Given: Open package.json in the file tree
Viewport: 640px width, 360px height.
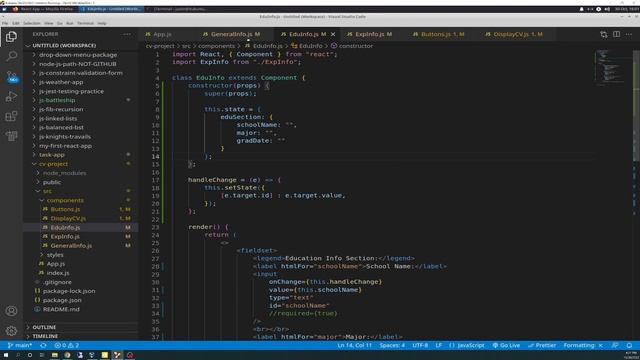Looking at the screenshot, I should click(x=81, y=300).
